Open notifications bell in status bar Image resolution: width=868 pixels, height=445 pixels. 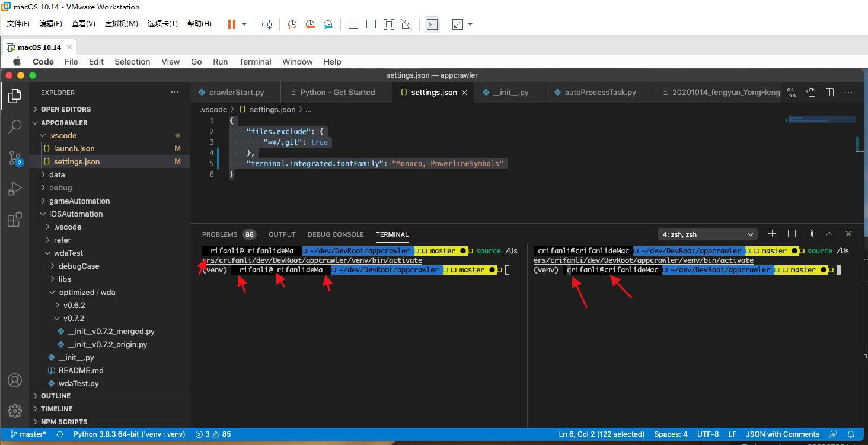(851, 434)
